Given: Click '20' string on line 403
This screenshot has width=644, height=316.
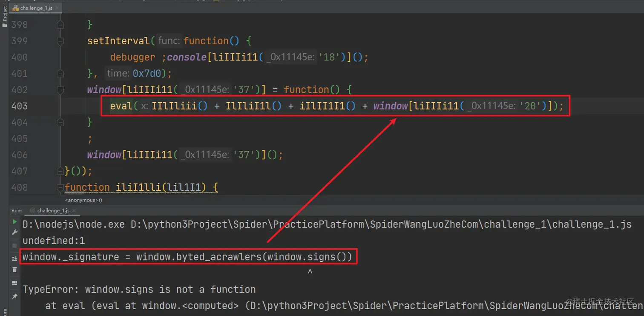Looking at the screenshot, I should [530, 106].
